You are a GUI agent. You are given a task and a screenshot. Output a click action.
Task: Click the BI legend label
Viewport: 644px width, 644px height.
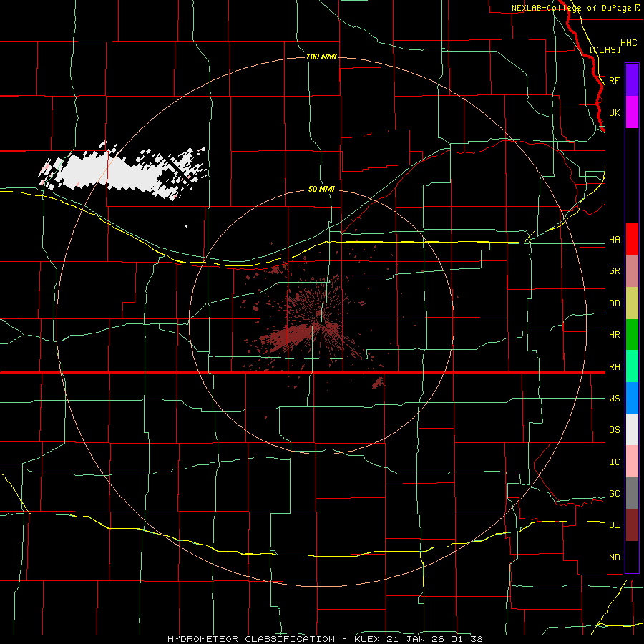pos(614,525)
